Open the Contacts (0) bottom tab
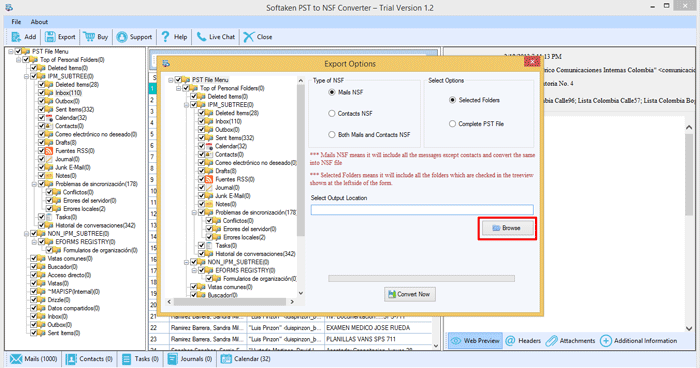 pyautogui.click(x=89, y=359)
